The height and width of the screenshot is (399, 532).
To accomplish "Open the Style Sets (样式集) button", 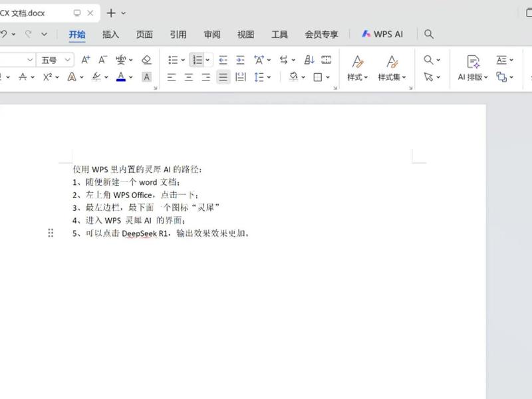I will coord(392,68).
